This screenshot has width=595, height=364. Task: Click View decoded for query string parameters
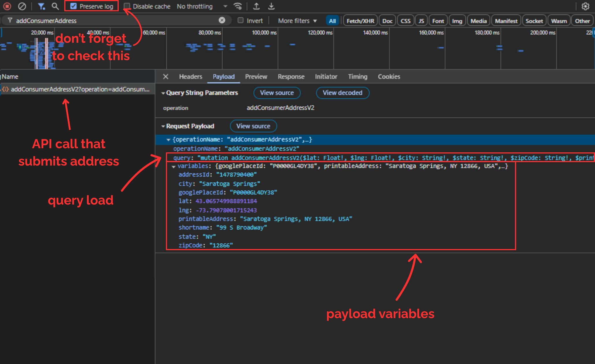click(342, 93)
